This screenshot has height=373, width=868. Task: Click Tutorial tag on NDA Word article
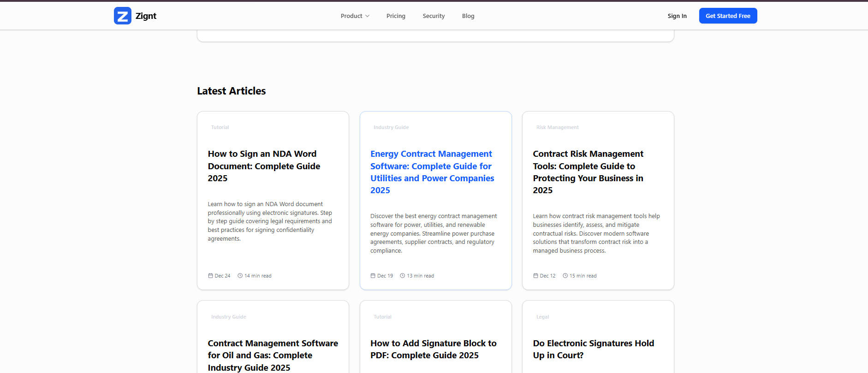point(220,127)
